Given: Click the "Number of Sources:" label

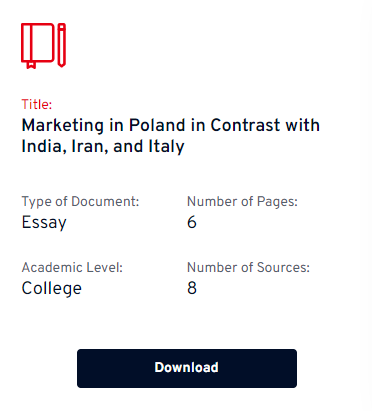Looking at the screenshot, I should tap(248, 267).
